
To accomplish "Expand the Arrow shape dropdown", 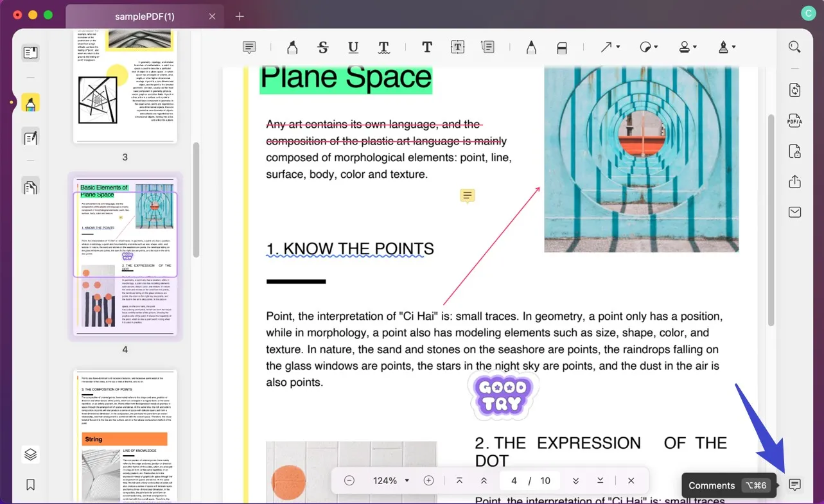I will [617, 47].
